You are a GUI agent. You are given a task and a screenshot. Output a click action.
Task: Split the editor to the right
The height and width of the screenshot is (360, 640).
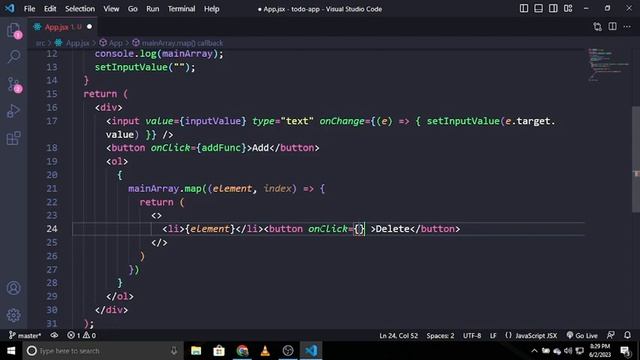(612, 27)
